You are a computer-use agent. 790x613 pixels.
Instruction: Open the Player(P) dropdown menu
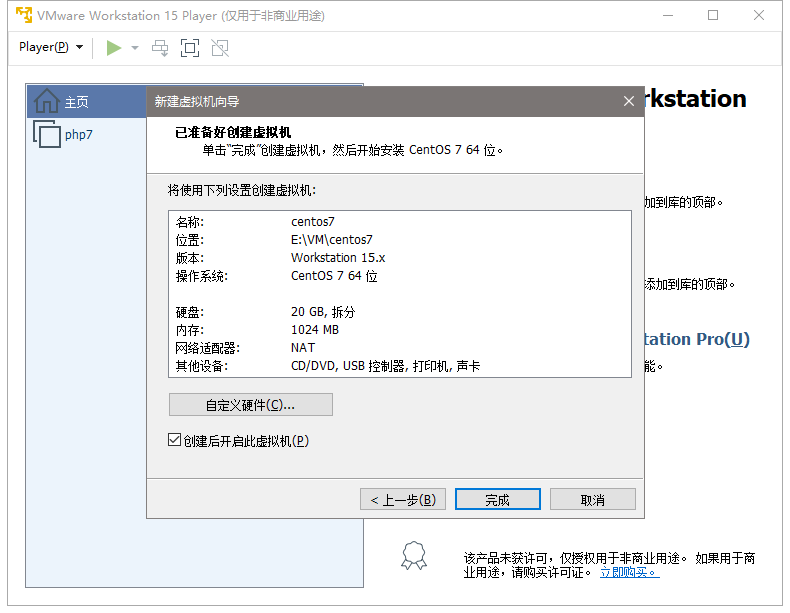coord(51,47)
